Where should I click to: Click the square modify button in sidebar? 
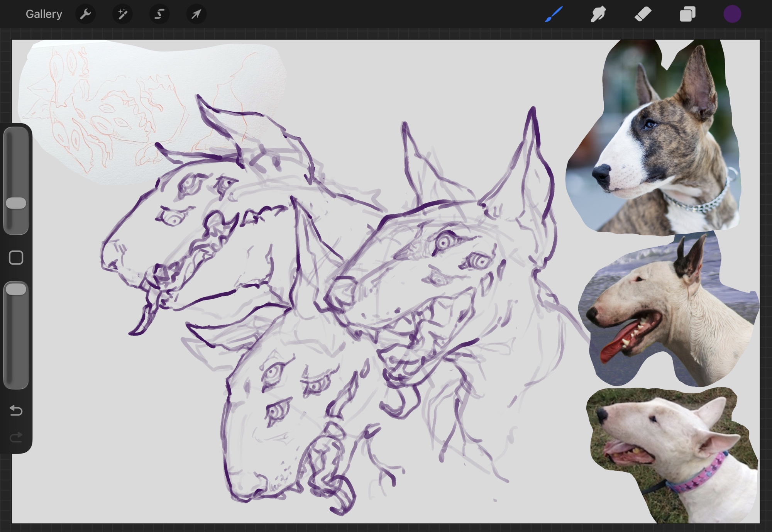[x=16, y=258]
